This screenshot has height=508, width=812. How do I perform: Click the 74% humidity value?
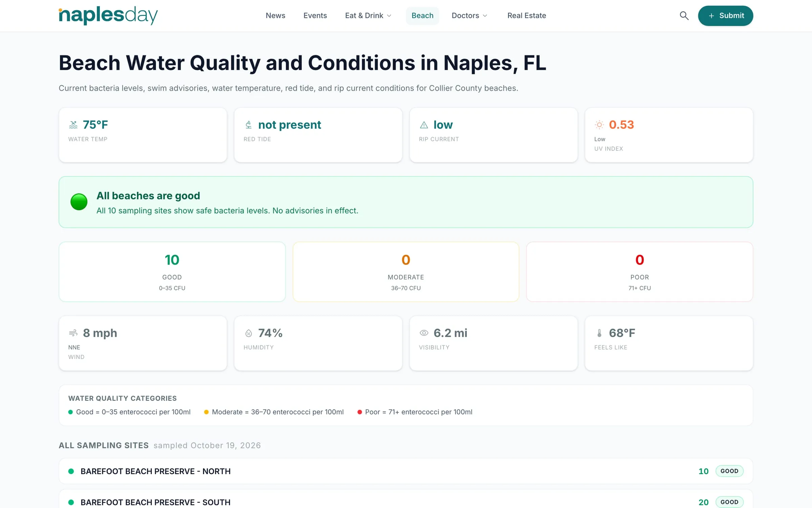[270, 333]
